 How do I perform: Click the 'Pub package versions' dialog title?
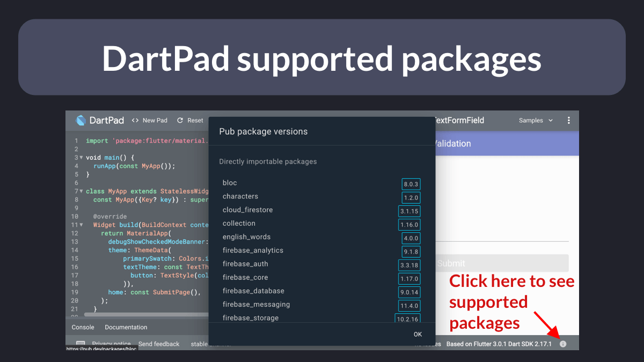point(263,131)
